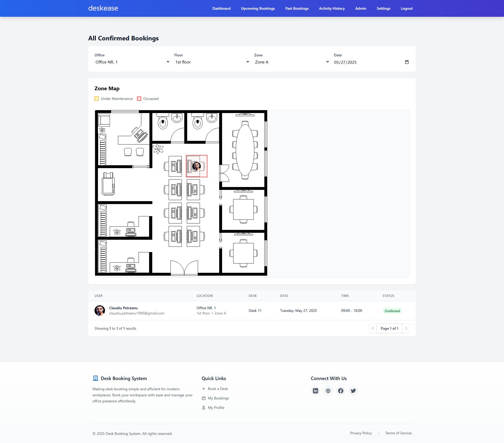504x443 pixels.
Task: Click the building icon beside Desk Booking System
Action: pos(96,378)
